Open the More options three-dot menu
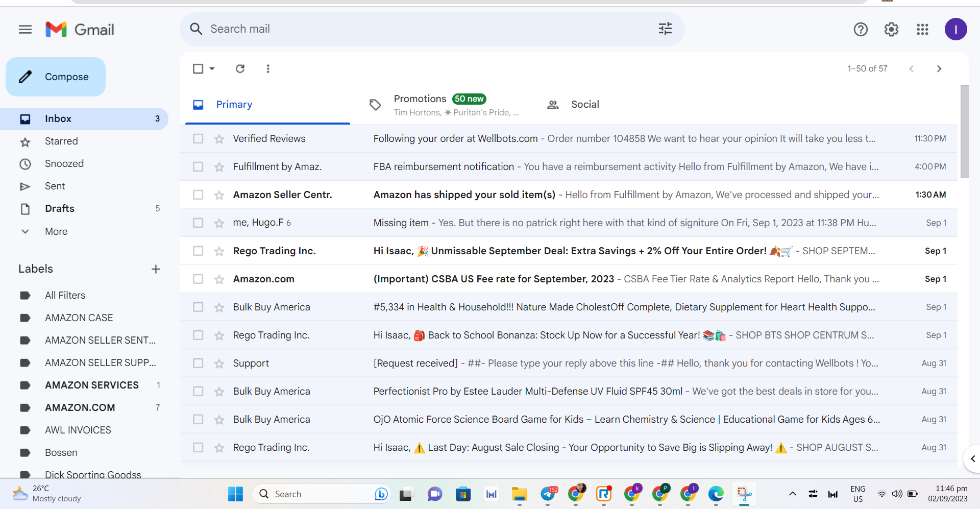Screen dimensions: 980x509 [x=268, y=68]
